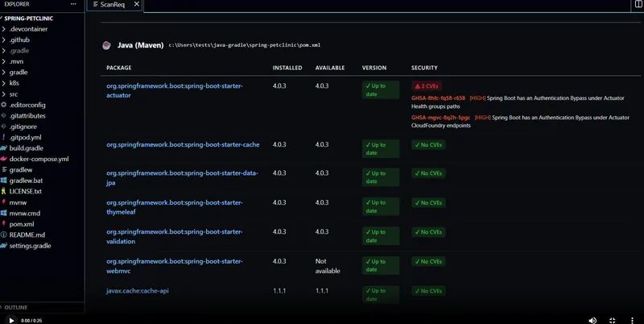644x324 pixels.
Task: Click the EXPLORER panel title
Action: (17, 4)
